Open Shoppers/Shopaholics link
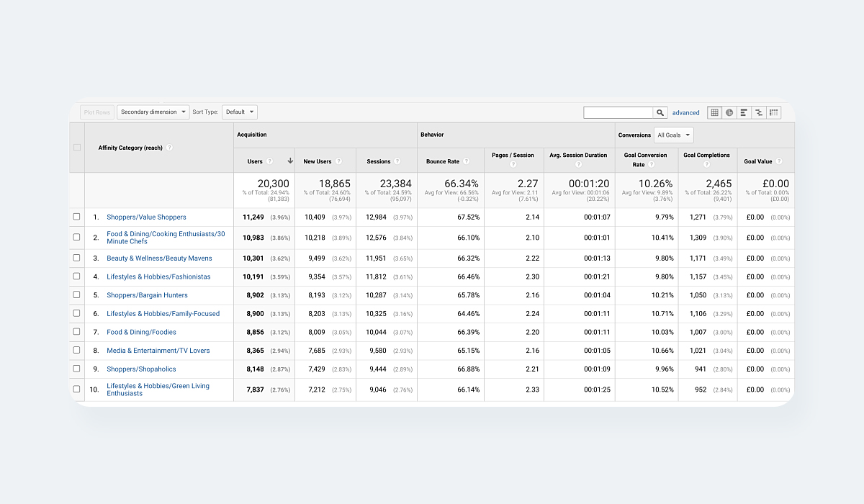The height and width of the screenshot is (504, 864). click(141, 369)
